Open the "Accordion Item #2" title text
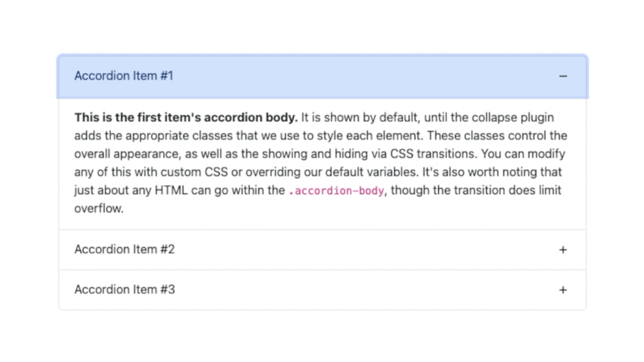Screen dimensions: 644x362 124,249
